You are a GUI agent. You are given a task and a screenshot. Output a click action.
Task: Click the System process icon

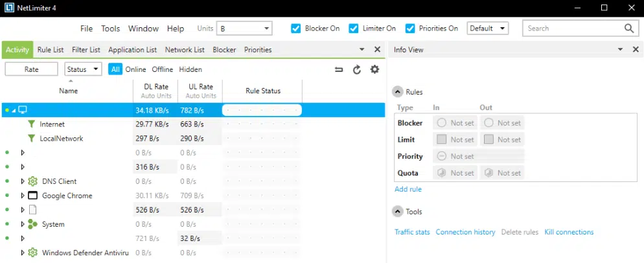(32, 224)
